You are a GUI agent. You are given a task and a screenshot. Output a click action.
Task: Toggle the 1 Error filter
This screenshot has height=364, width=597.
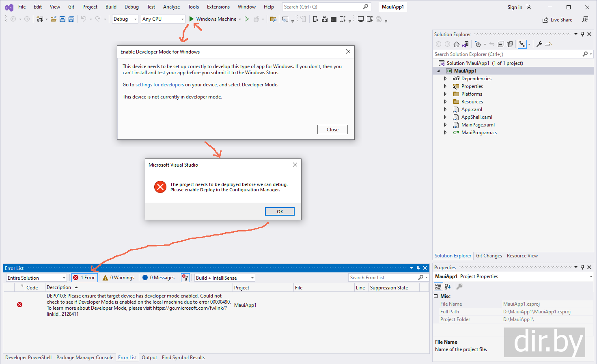pos(84,278)
